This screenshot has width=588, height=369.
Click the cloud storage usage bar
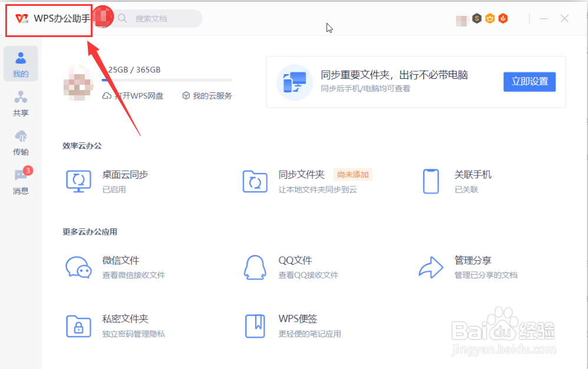[167, 80]
